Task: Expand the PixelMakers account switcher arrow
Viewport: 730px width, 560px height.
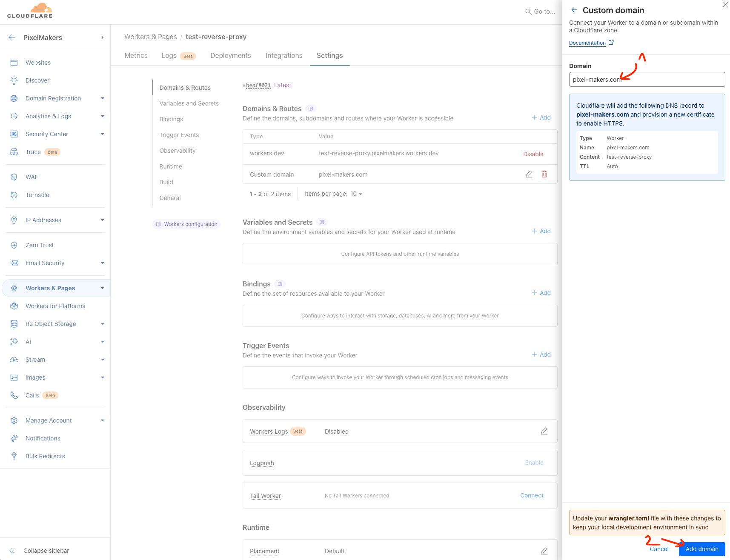Action: 102,37
